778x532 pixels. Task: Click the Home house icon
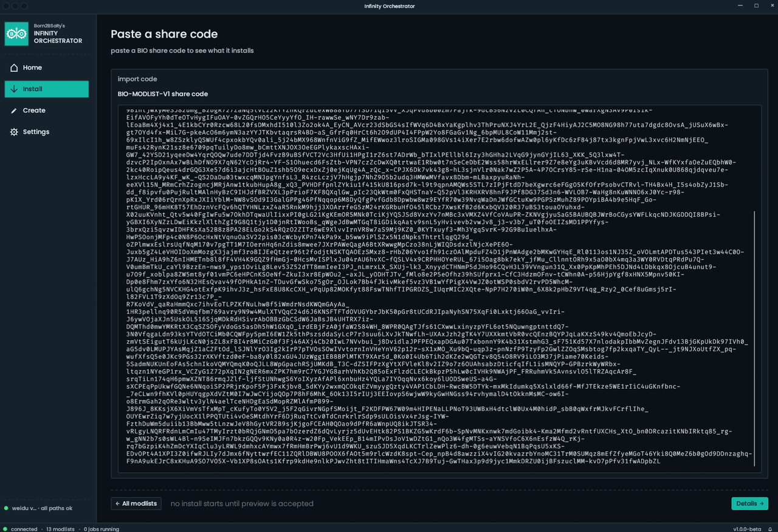coord(14,67)
